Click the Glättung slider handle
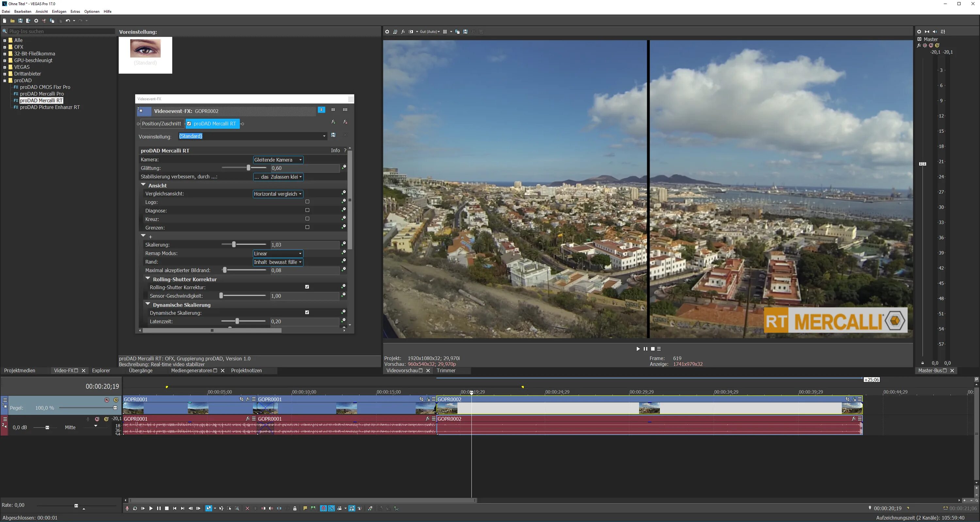This screenshot has width=980, height=522. (248, 168)
